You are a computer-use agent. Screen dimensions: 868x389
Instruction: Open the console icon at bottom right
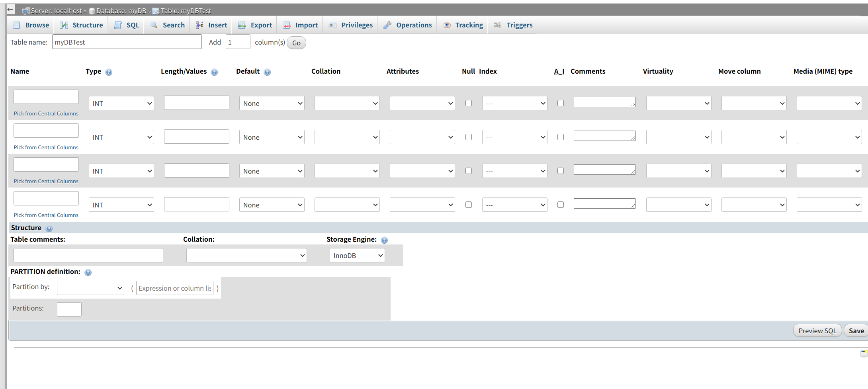[x=864, y=353]
